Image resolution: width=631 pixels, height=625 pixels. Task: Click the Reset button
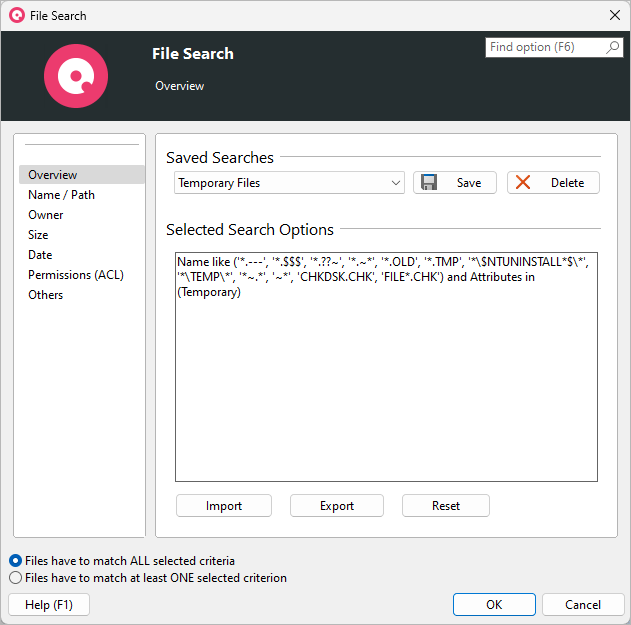tap(446, 506)
